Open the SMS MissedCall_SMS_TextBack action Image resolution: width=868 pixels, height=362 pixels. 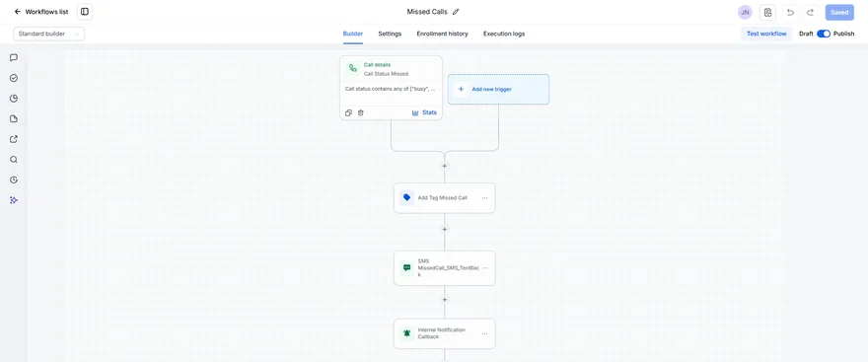pyautogui.click(x=445, y=268)
